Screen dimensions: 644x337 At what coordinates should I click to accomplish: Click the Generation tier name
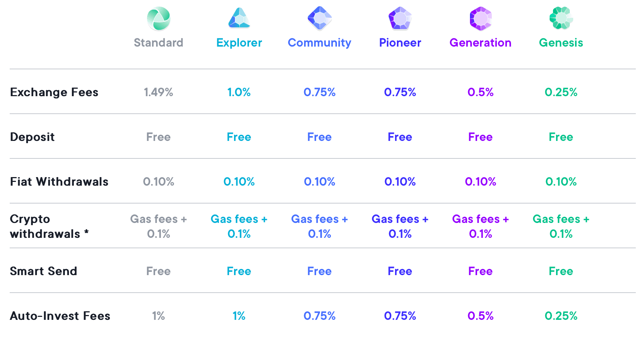480,43
